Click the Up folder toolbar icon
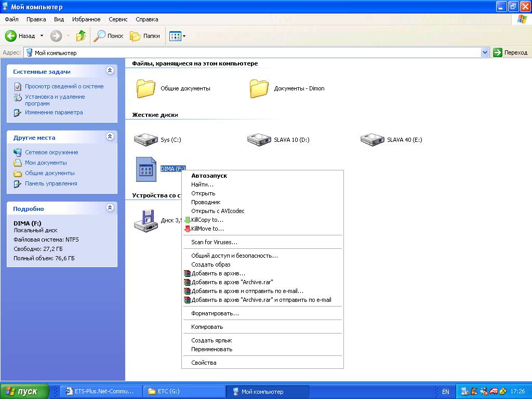532x399 pixels. [x=81, y=36]
